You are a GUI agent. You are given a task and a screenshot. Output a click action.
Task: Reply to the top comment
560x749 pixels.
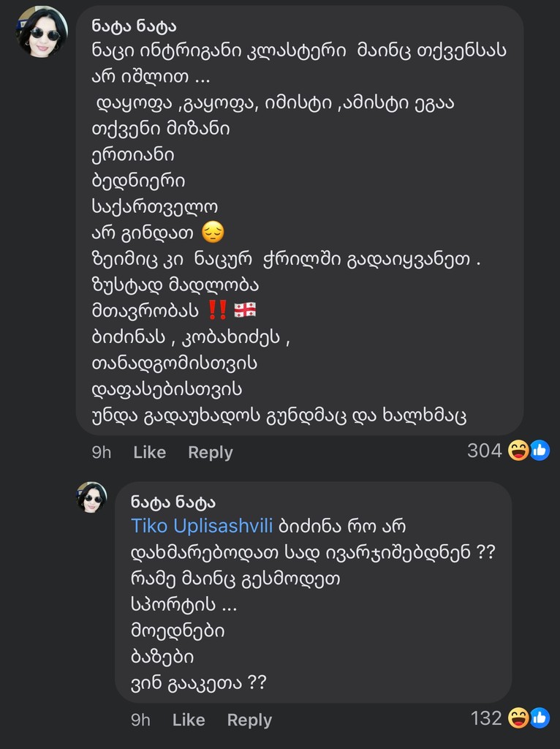click(210, 452)
